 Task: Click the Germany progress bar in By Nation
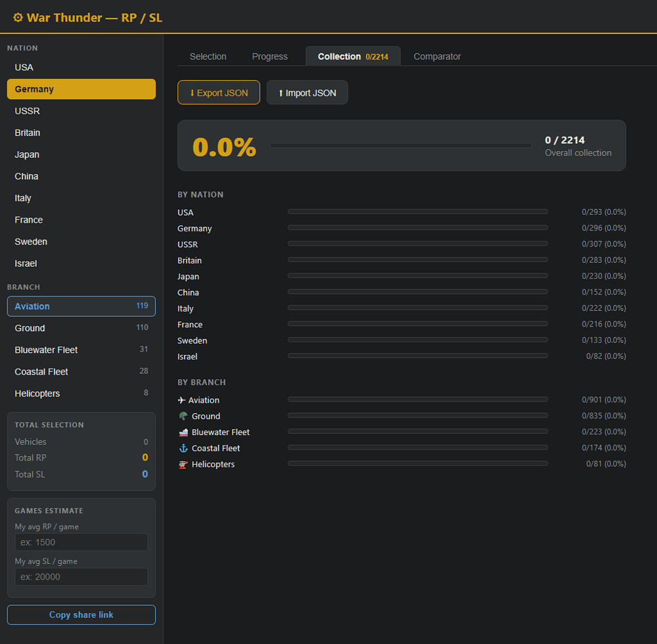click(418, 227)
